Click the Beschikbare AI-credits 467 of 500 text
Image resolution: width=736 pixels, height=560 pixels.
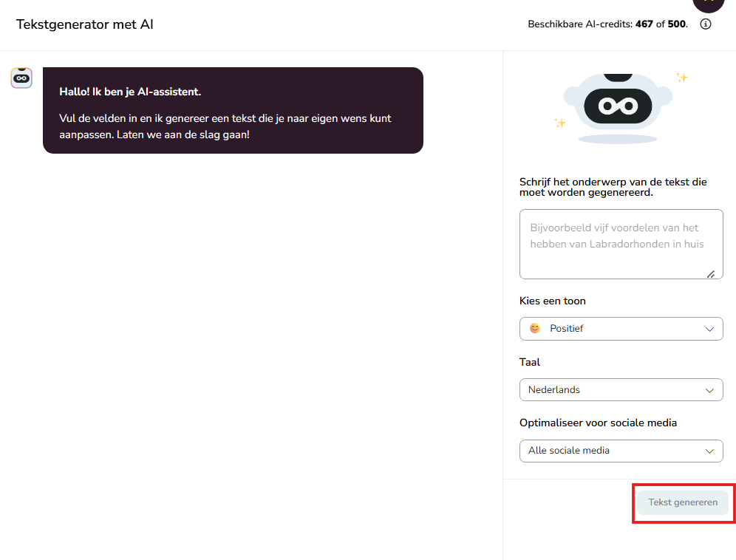607,24
